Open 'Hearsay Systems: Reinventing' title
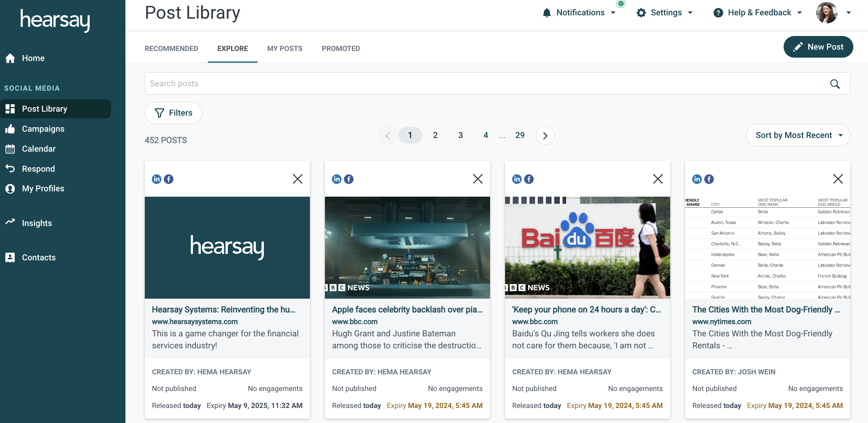Image resolution: width=868 pixels, height=423 pixels. coord(224,310)
